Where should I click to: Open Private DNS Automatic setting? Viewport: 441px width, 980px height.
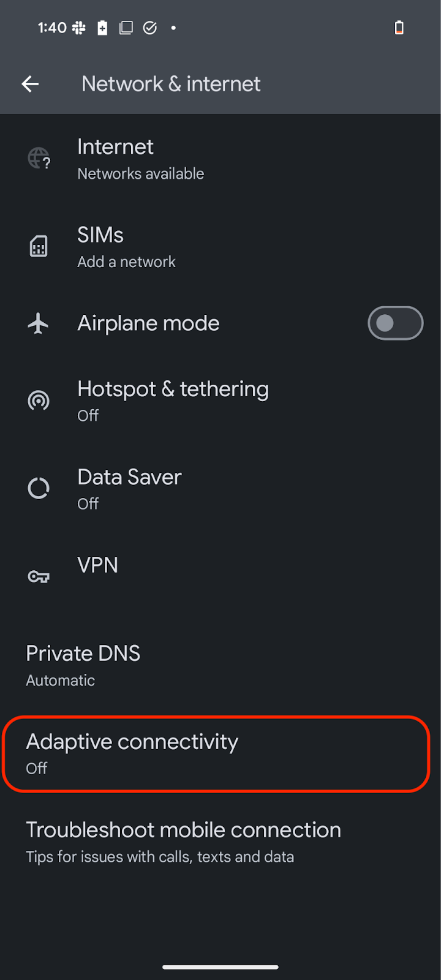pyautogui.click(x=83, y=665)
